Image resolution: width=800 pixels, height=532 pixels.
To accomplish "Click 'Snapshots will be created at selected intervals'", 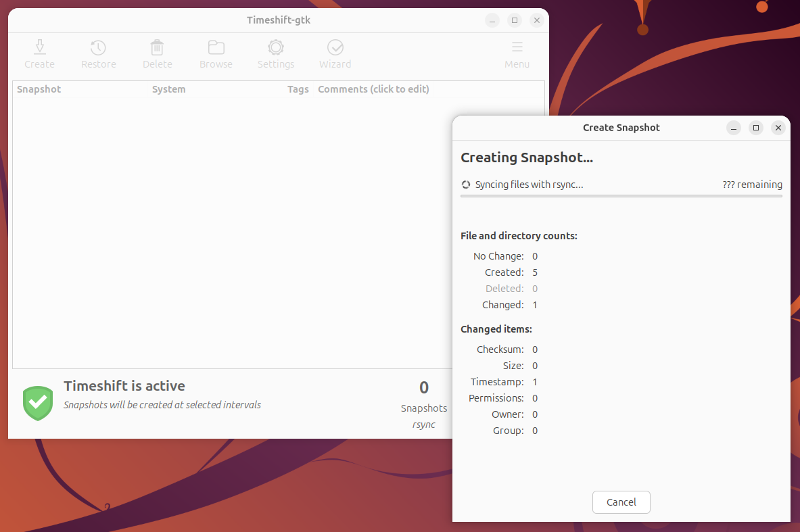I will 162,405.
